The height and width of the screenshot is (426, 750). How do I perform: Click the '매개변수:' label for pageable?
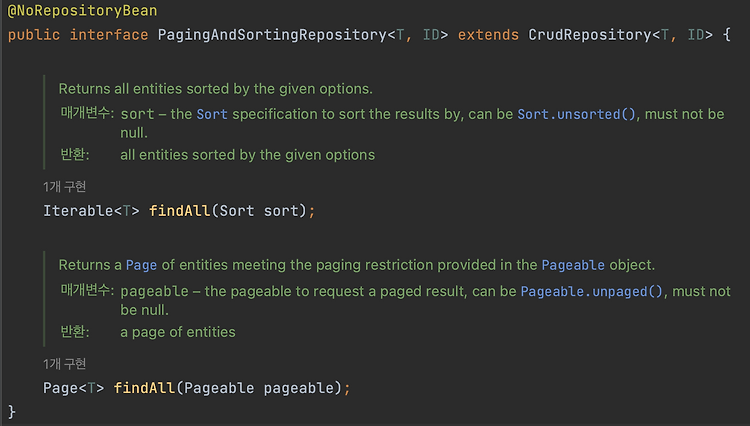pyautogui.click(x=87, y=290)
